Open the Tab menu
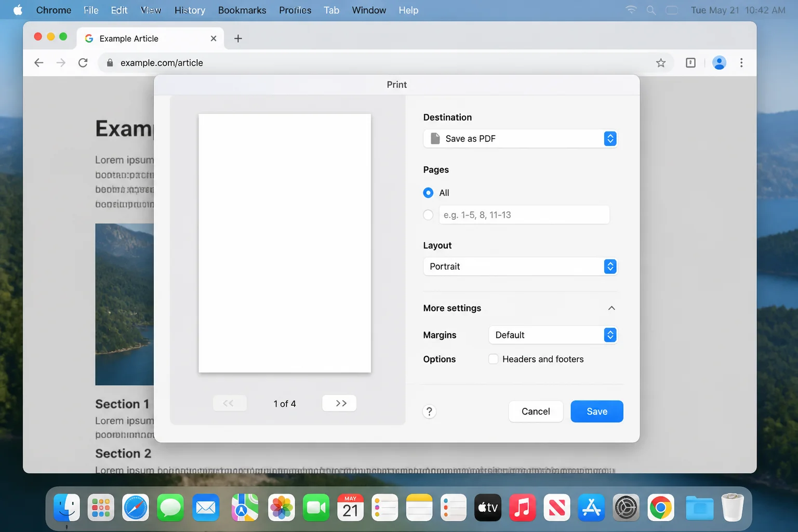Screen dimensions: 798x532 [331, 10]
